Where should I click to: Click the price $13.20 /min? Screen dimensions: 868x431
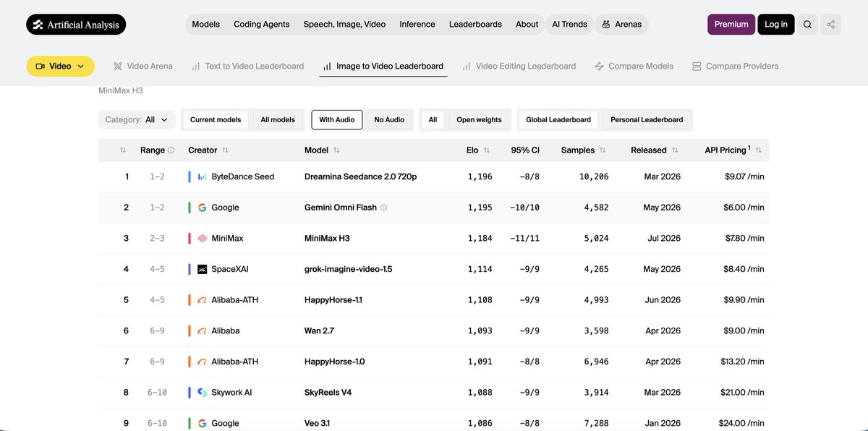741,362
